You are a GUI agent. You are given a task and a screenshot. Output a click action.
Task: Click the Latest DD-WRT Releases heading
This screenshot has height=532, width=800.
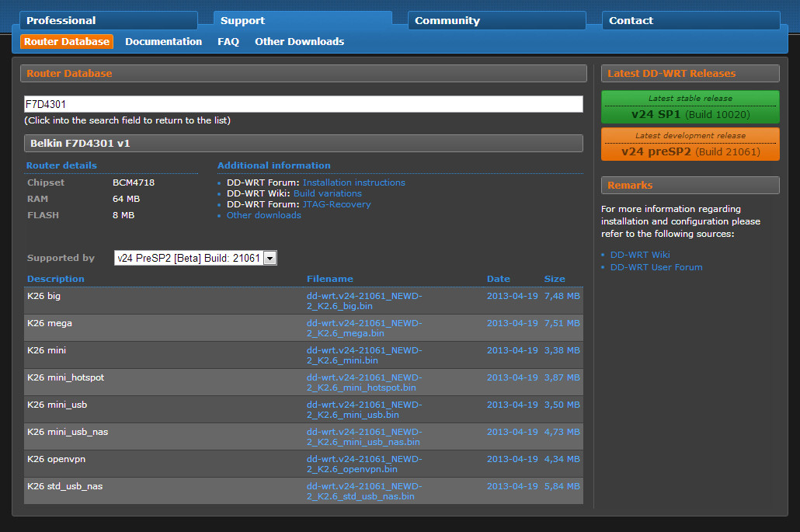click(x=690, y=74)
